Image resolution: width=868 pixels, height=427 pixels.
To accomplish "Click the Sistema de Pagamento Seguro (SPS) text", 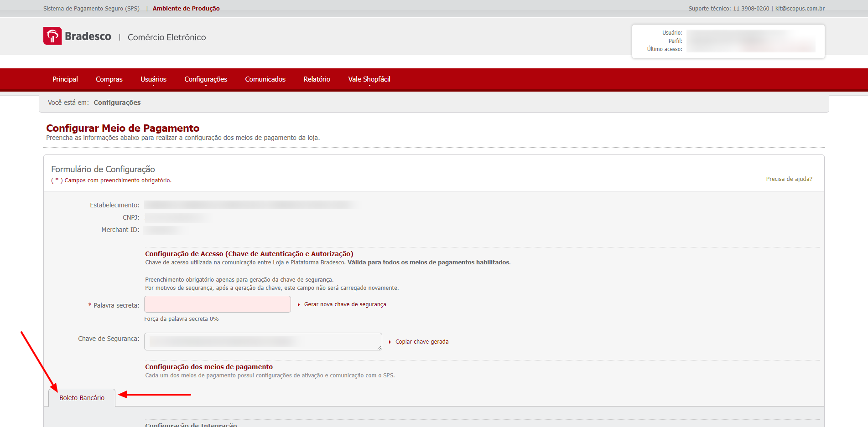I will click(x=91, y=9).
